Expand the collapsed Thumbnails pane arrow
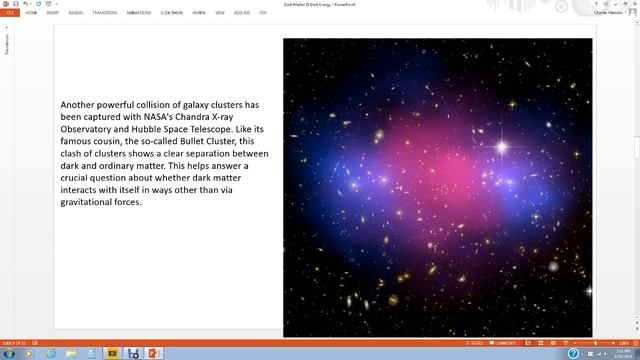 click(x=7, y=27)
